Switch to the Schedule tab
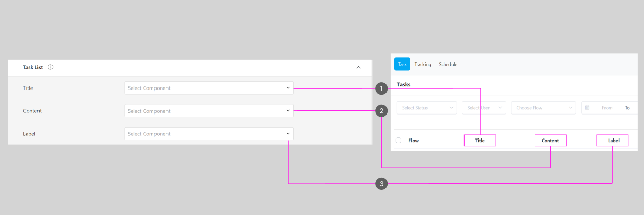This screenshot has width=644, height=215. (x=448, y=64)
